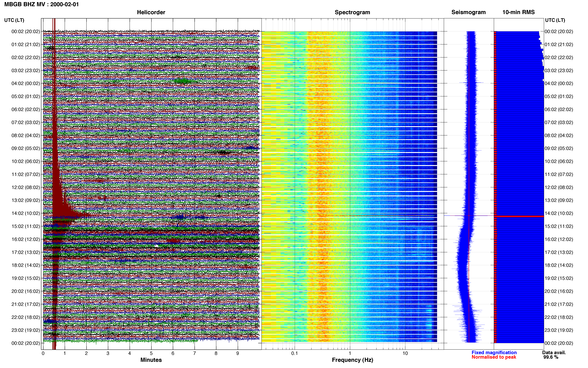588x368 pixels.
Task: Select the 'Minutes' x-axis label
Action: coord(151,360)
